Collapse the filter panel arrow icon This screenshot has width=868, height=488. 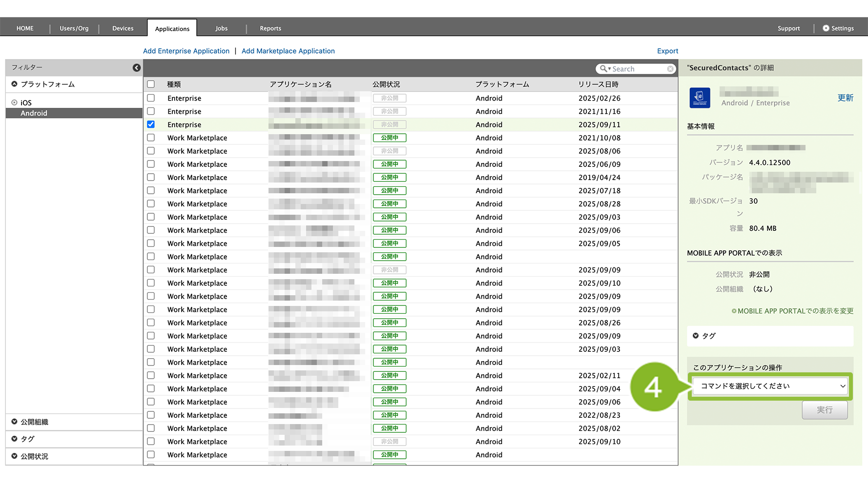[x=137, y=68]
